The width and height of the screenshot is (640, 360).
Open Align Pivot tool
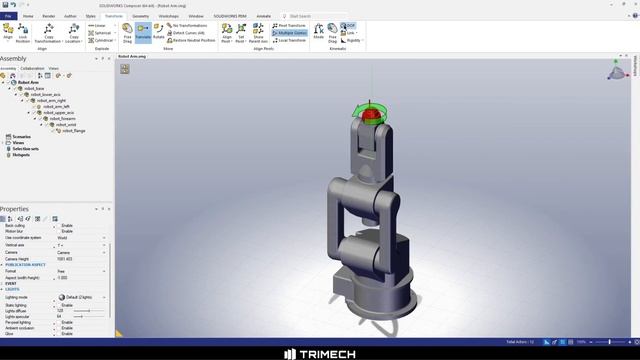pyautogui.click(x=227, y=33)
